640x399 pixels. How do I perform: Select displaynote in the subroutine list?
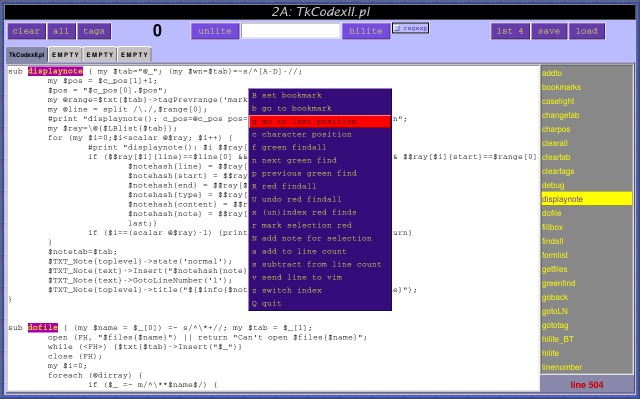click(587, 199)
